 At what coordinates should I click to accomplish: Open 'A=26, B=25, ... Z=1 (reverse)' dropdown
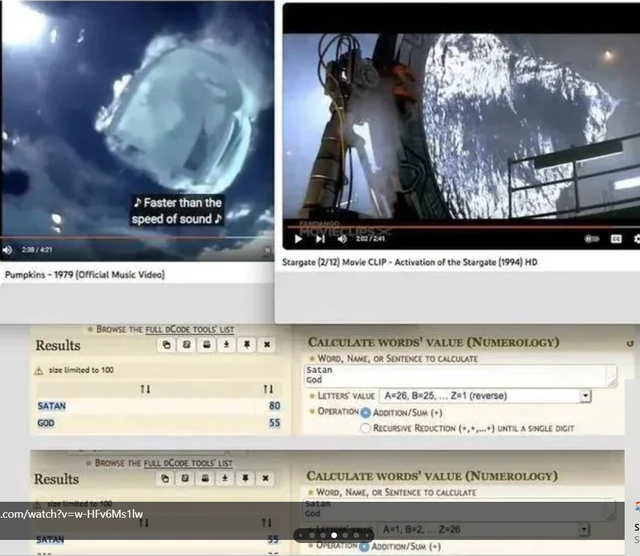[485, 396]
